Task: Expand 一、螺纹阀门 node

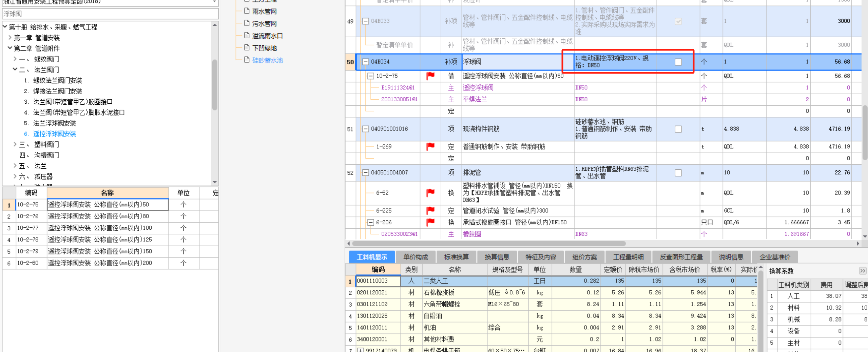Action: [x=15, y=59]
